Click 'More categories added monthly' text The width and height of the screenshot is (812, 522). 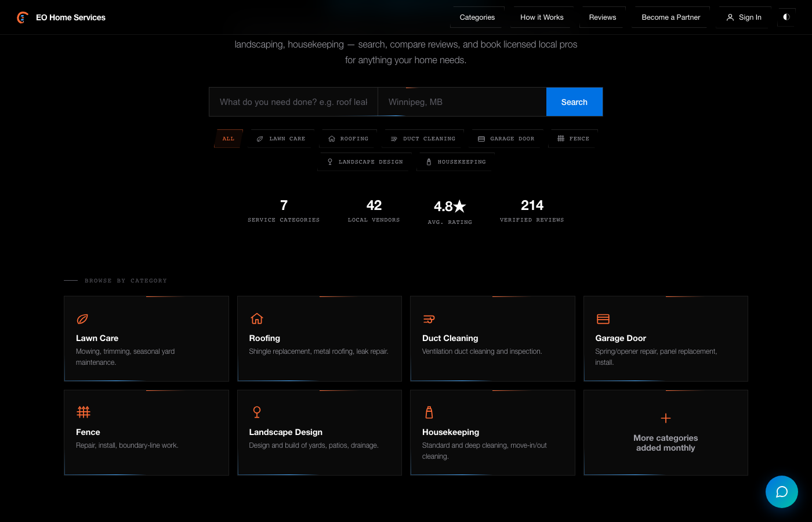pyautogui.click(x=666, y=443)
